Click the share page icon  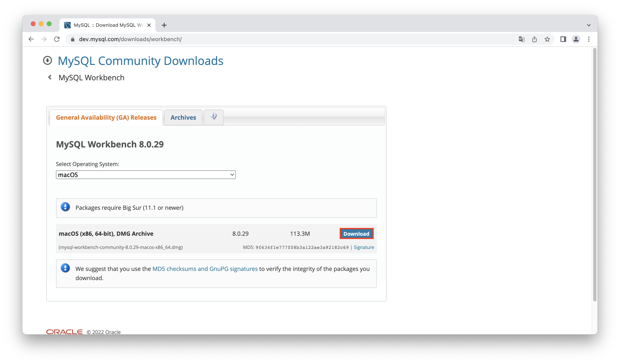click(x=534, y=39)
